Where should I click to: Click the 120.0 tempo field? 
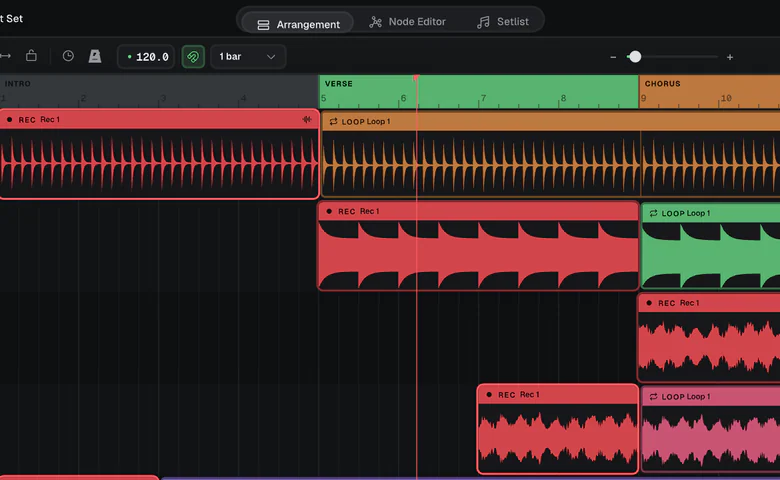click(146, 57)
